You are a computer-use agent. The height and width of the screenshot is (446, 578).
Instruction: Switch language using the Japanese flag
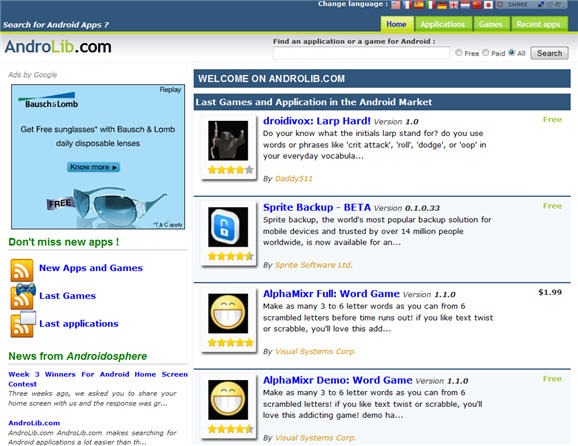pyautogui.click(x=488, y=4)
